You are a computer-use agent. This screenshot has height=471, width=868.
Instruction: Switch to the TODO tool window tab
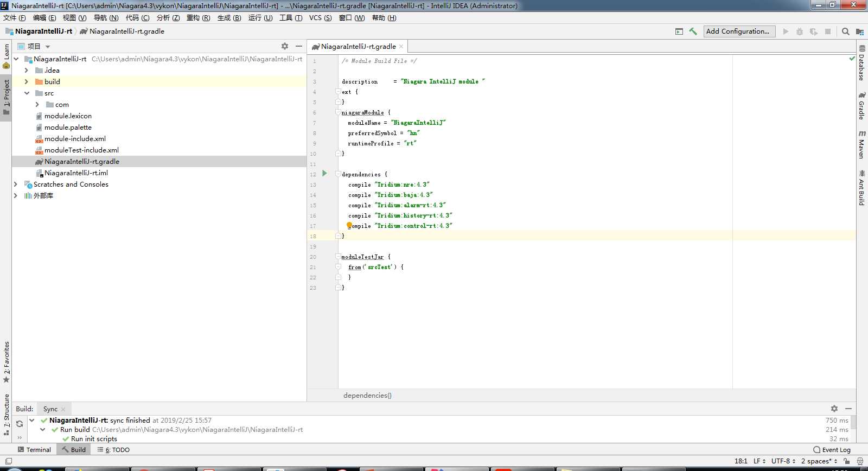coord(113,449)
